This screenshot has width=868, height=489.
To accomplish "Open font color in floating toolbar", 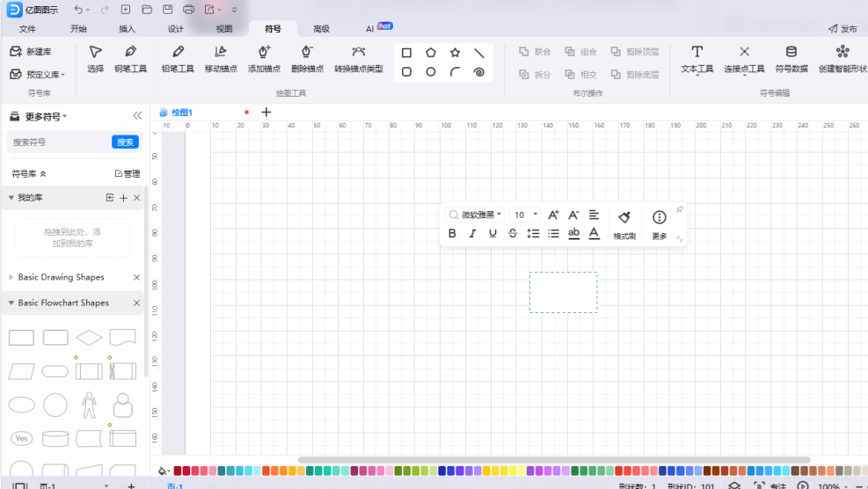I will pos(594,234).
